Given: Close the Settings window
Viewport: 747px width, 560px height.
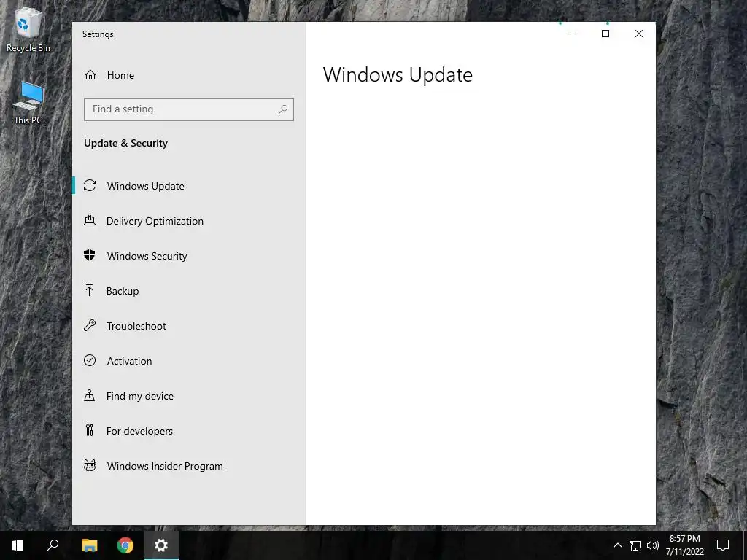Looking at the screenshot, I should tap(639, 34).
